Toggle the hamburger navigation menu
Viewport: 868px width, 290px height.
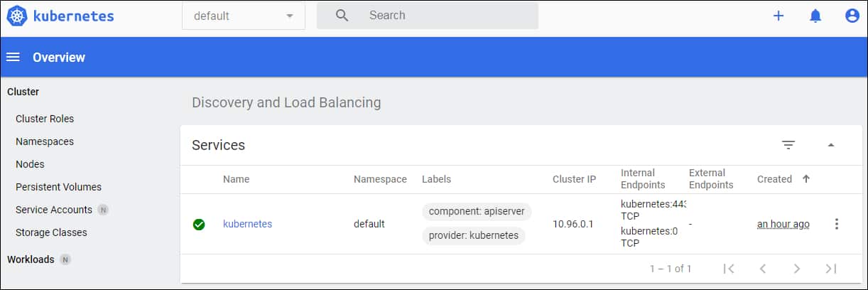point(13,57)
